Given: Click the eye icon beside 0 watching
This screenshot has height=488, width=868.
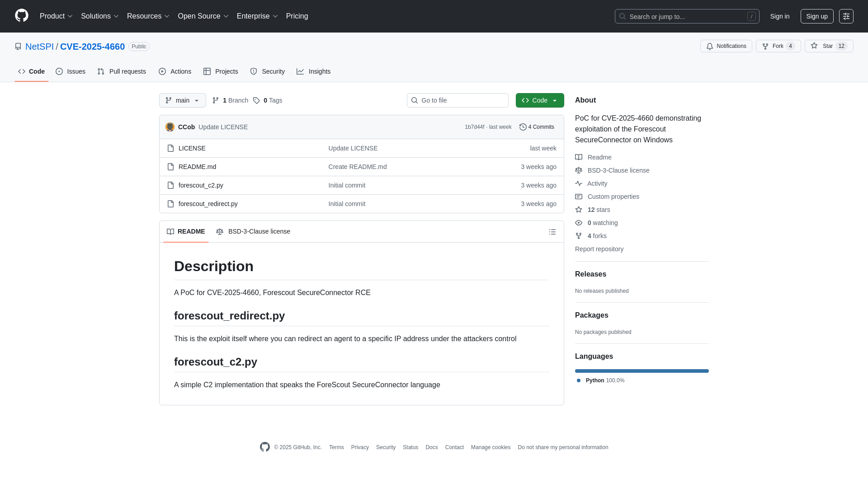Looking at the screenshot, I should coord(579,223).
